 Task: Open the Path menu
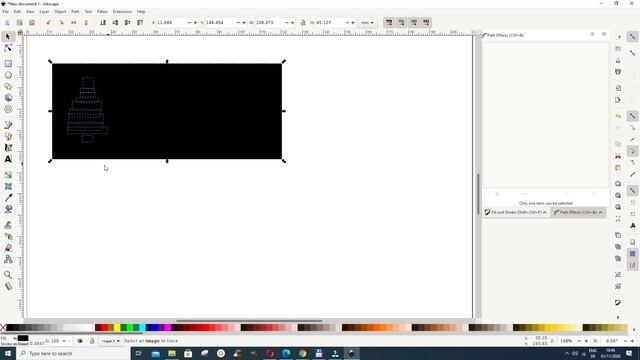tap(75, 11)
